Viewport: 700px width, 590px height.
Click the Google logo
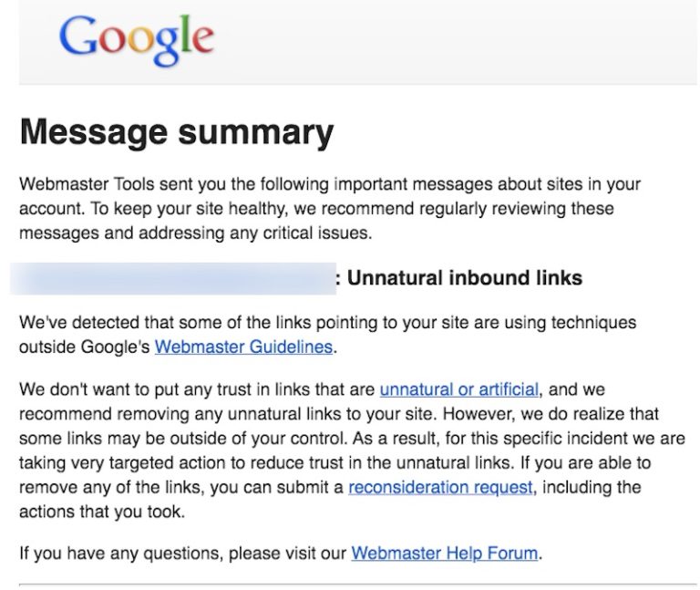click(x=137, y=40)
